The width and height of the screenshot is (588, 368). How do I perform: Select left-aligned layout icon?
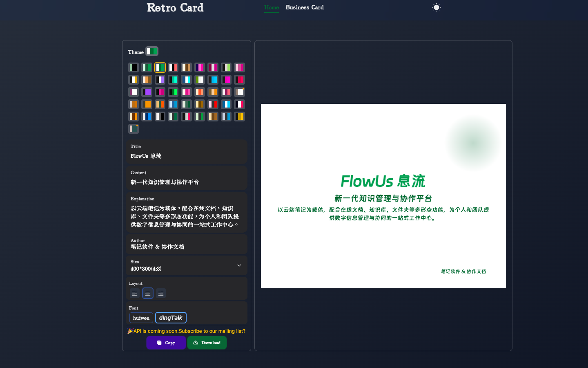pyautogui.click(x=135, y=293)
